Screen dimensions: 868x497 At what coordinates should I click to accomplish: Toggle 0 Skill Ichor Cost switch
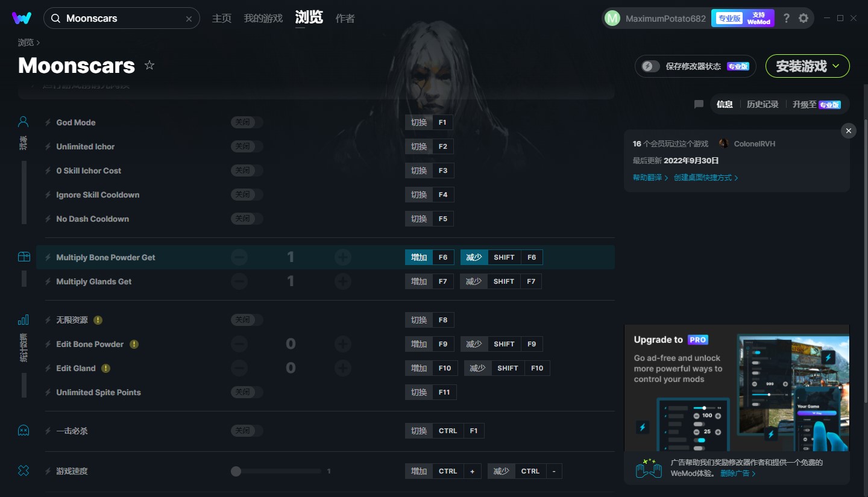[x=247, y=170]
